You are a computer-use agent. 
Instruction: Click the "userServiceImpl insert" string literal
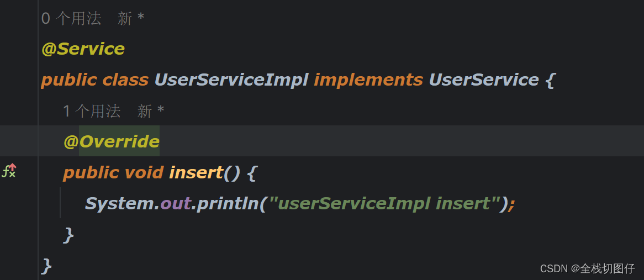coord(384,204)
